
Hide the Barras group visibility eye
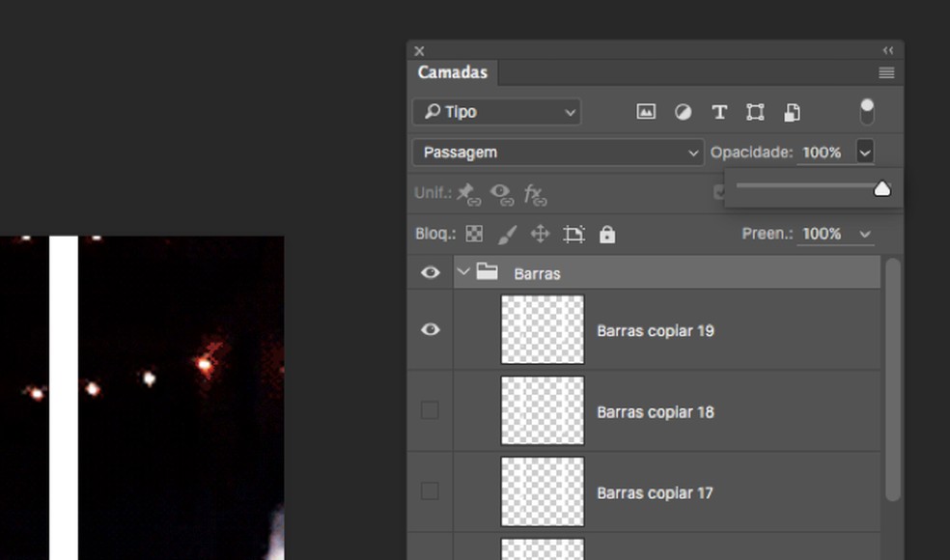[431, 272]
